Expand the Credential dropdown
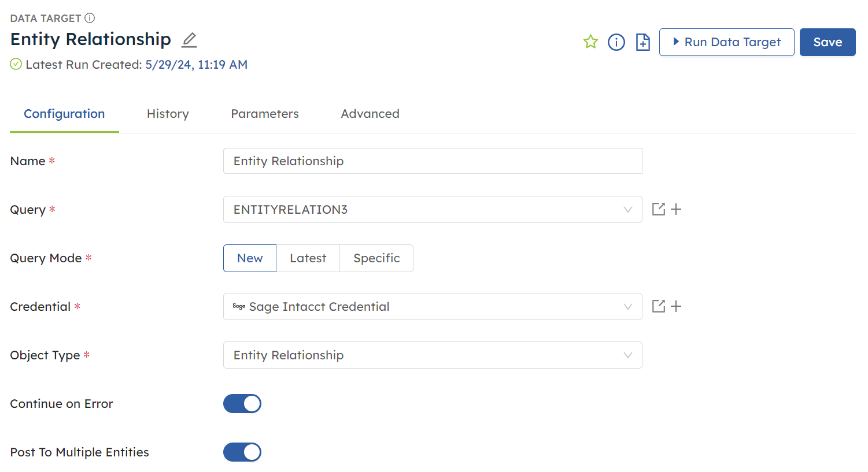This screenshot has height=472, width=868. (x=628, y=306)
